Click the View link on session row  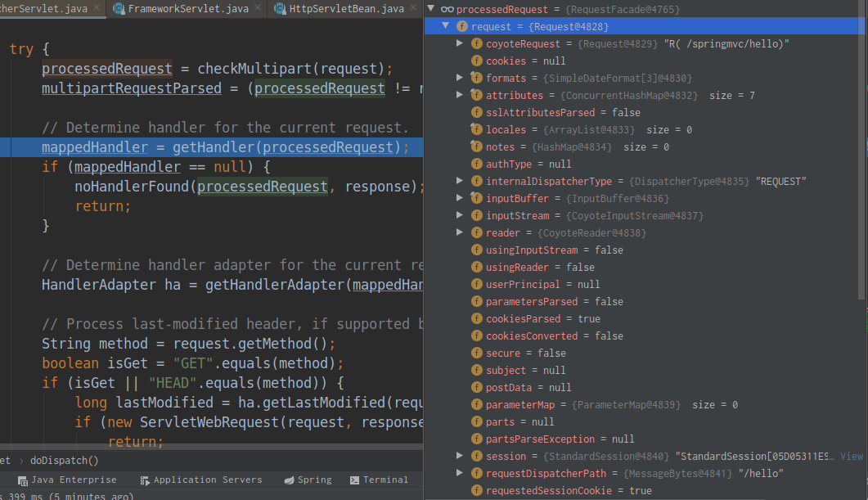click(851, 457)
